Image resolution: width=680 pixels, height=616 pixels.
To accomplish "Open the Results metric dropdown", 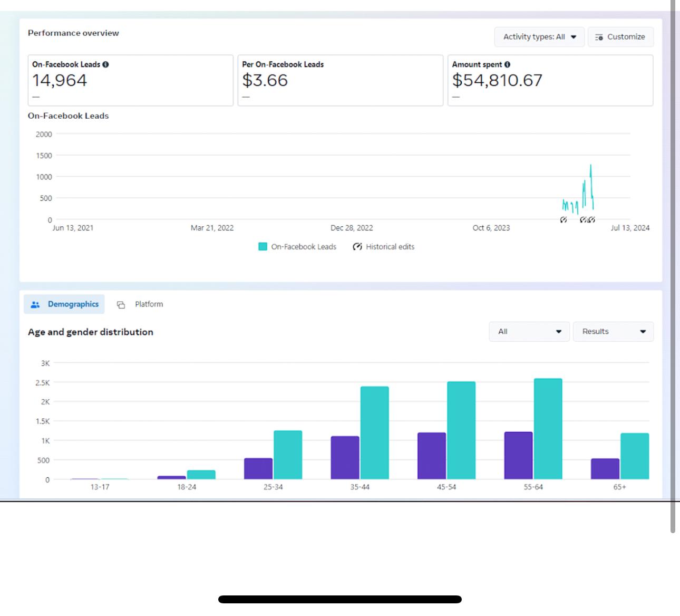I will tap(613, 332).
